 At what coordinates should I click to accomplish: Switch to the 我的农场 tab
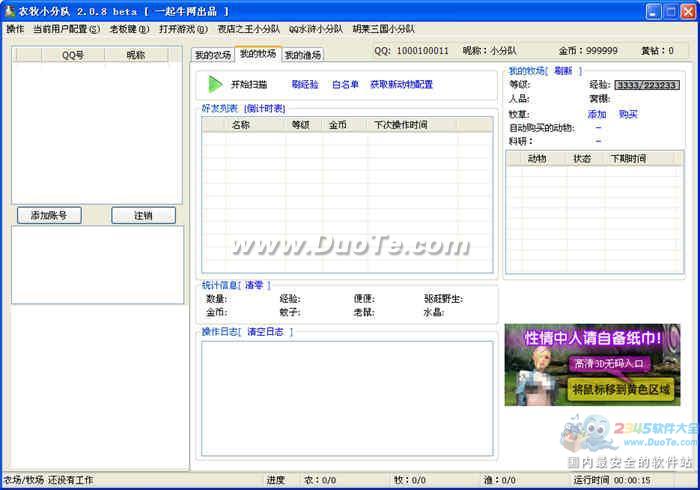[x=212, y=55]
